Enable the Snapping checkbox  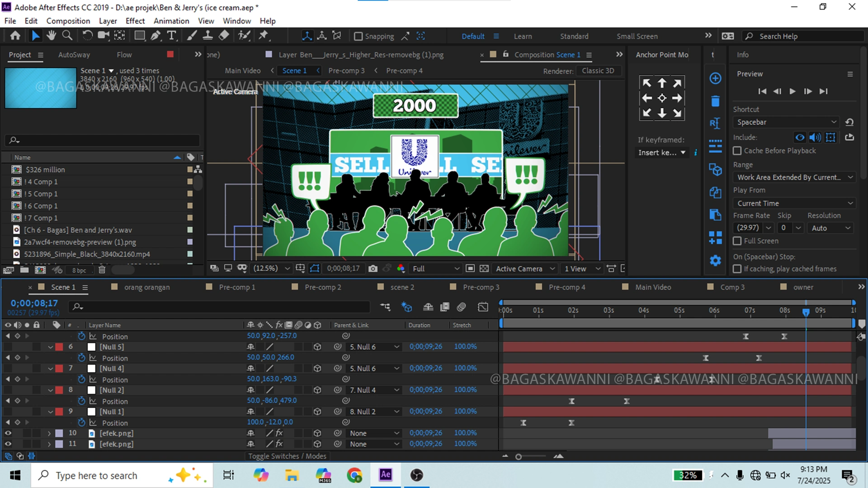358,36
